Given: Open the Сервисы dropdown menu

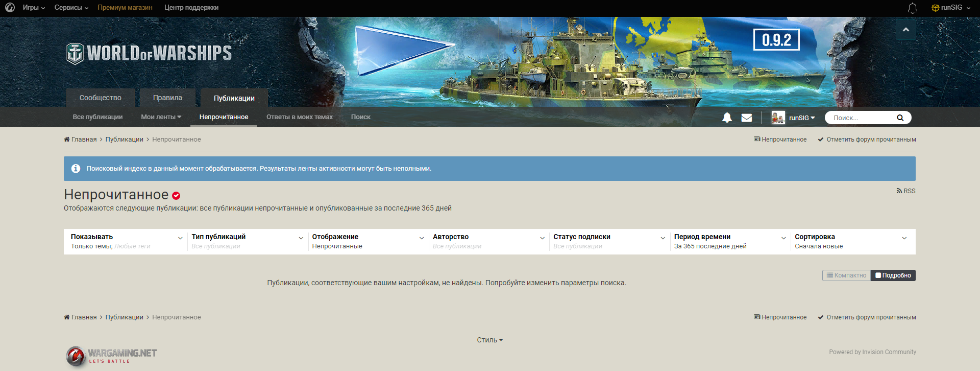Looking at the screenshot, I should [71, 8].
